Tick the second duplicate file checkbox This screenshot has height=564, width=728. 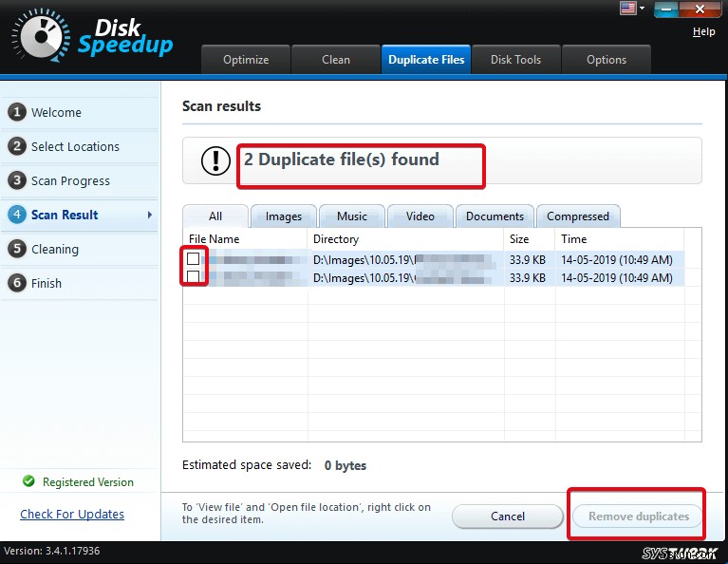pyautogui.click(x=193, y=277)
